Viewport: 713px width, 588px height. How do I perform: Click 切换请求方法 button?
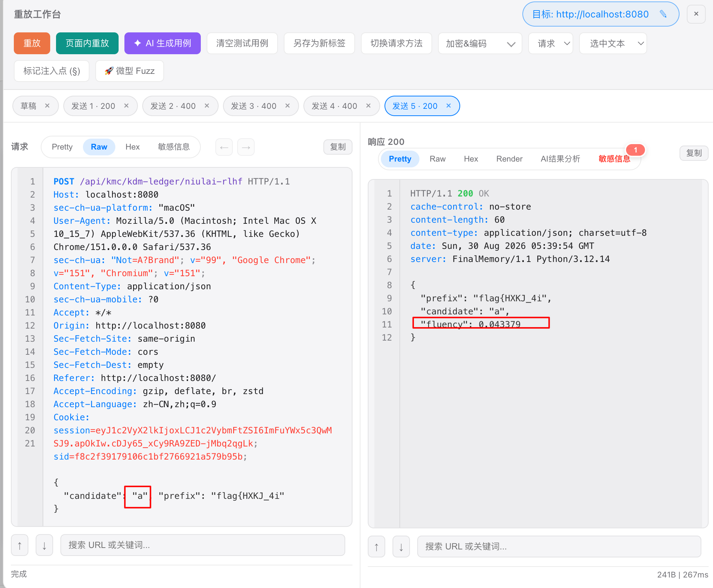[397, 43]
